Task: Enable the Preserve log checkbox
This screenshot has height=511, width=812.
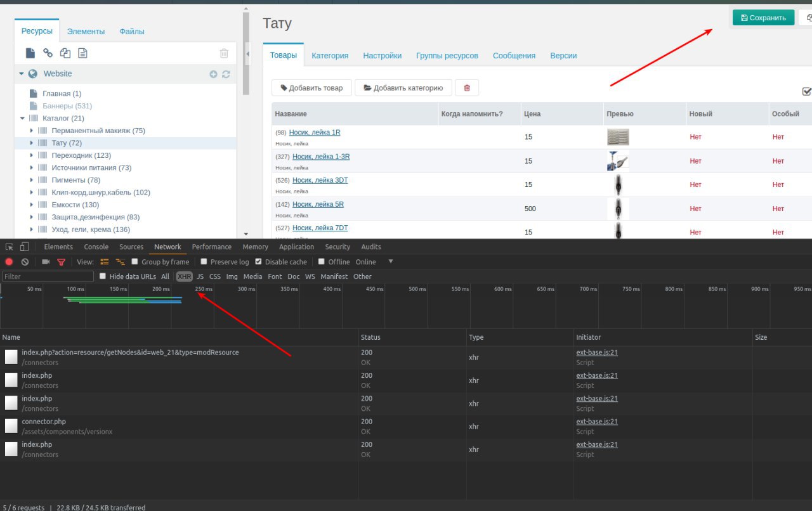Action: click(x=204, y=262)
